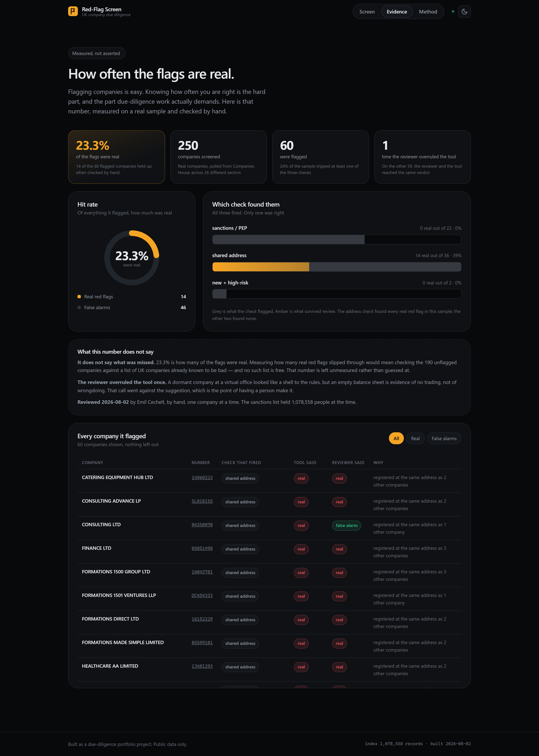Click the CHECK THAT FIRED column header
This screenshot has height=756, width=539.
pyautogui.click(x=241, y=463)
